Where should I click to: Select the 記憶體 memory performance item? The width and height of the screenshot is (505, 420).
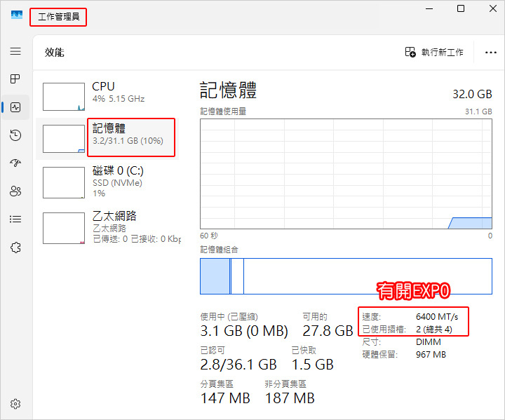[x=107, y=139]
